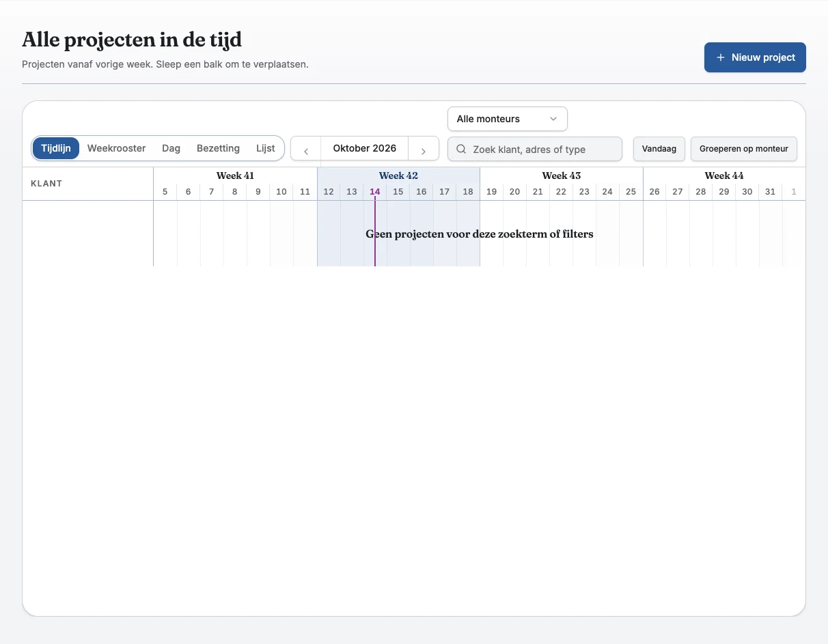The image size is (828, 644).
Task: Click the greyed day 1 of next month
Action: pyautogui.click(x=794, y=192)
